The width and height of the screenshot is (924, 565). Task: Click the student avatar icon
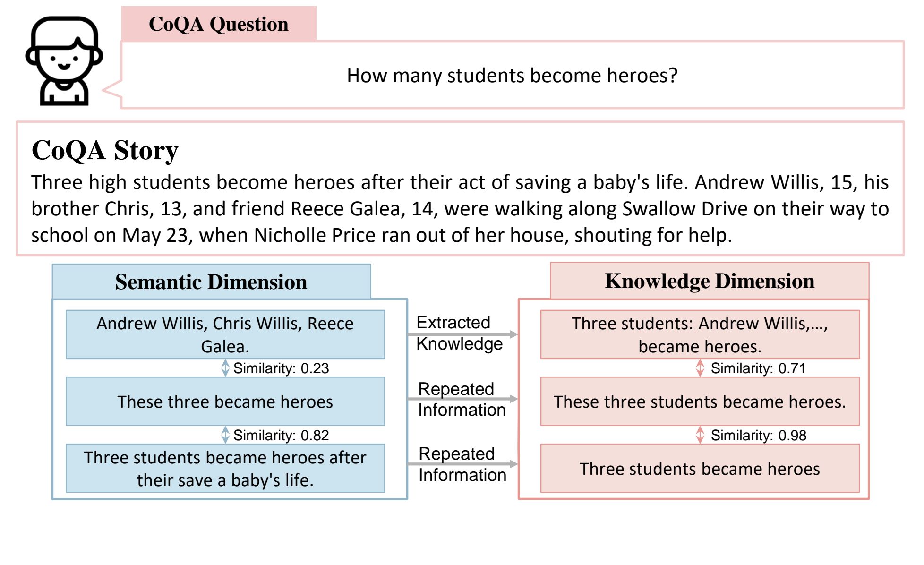point(64,60)
